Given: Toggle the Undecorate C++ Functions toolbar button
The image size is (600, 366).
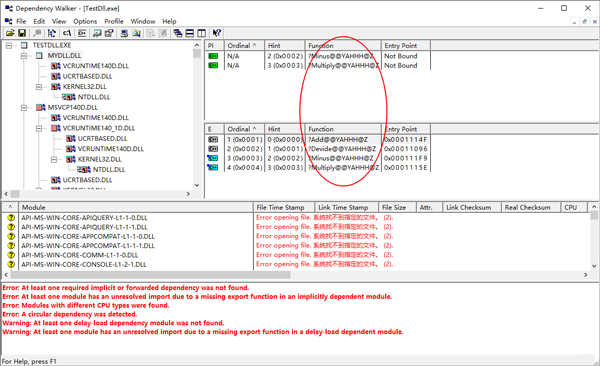Looking at the screenshot, I should (82, 33).
